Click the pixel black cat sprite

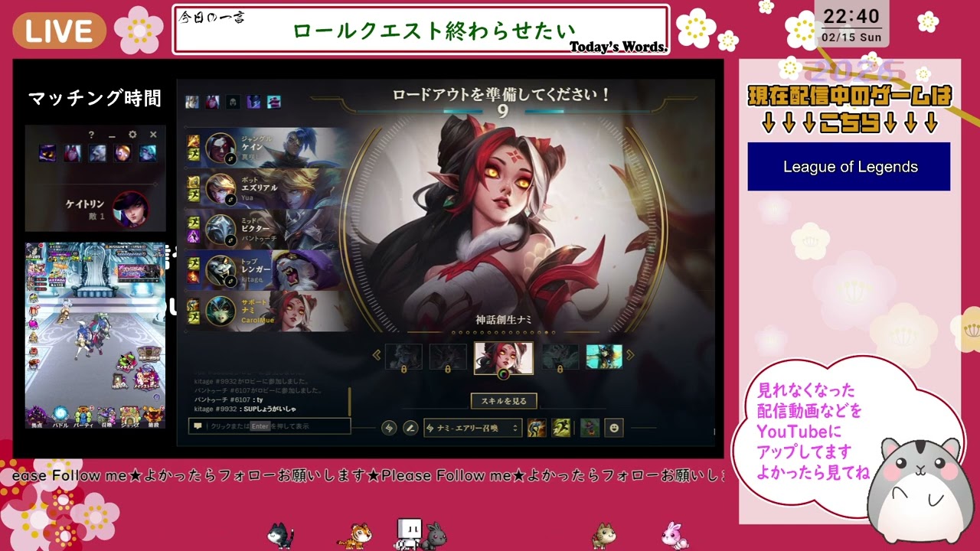(x=281, y=535)
